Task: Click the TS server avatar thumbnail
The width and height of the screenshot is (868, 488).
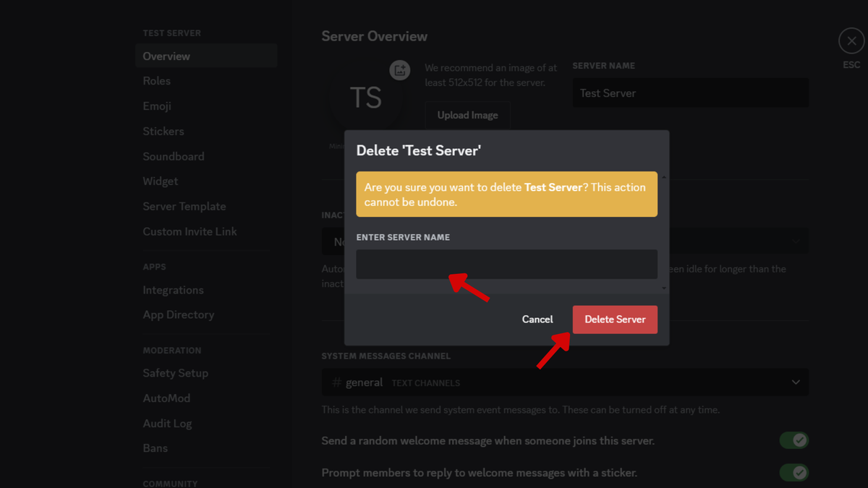Action: 365,98
